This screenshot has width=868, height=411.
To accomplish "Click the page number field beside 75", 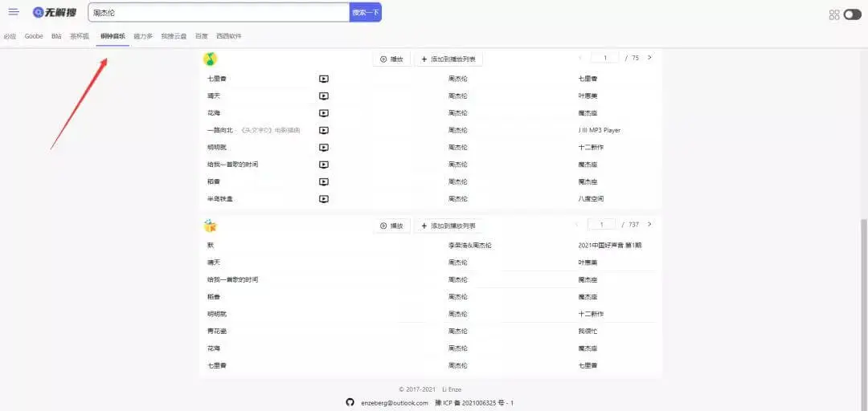I will pyautogui.click(x=604, y=58).
